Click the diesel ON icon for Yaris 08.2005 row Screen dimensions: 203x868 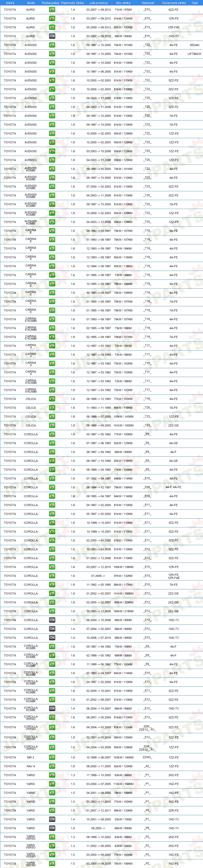[52, 828]
